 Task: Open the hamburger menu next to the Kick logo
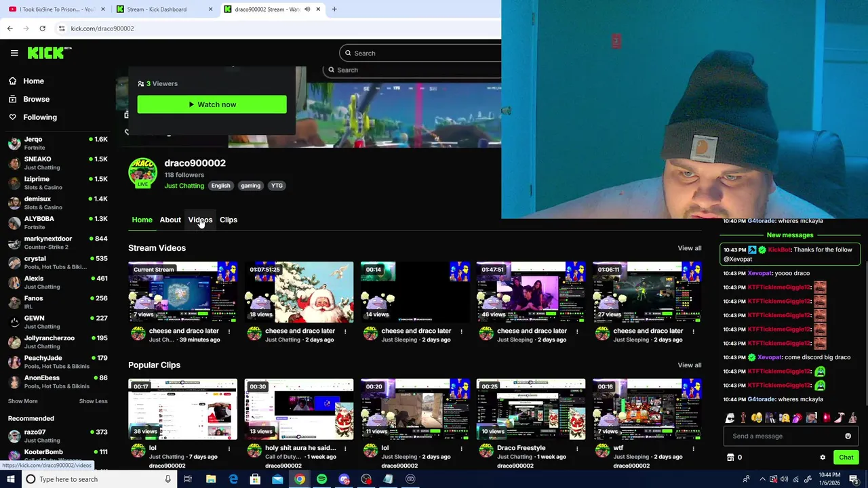point(14,53)
